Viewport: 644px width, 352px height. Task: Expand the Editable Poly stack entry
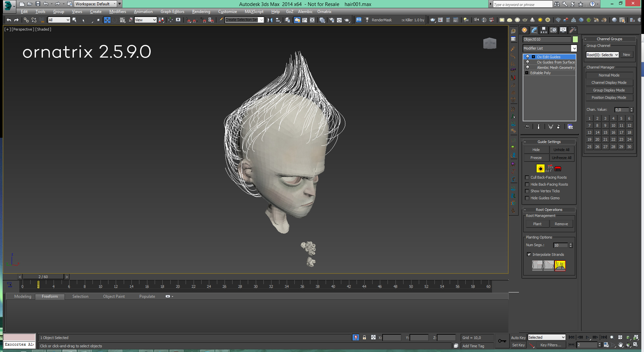coord(527,73)
